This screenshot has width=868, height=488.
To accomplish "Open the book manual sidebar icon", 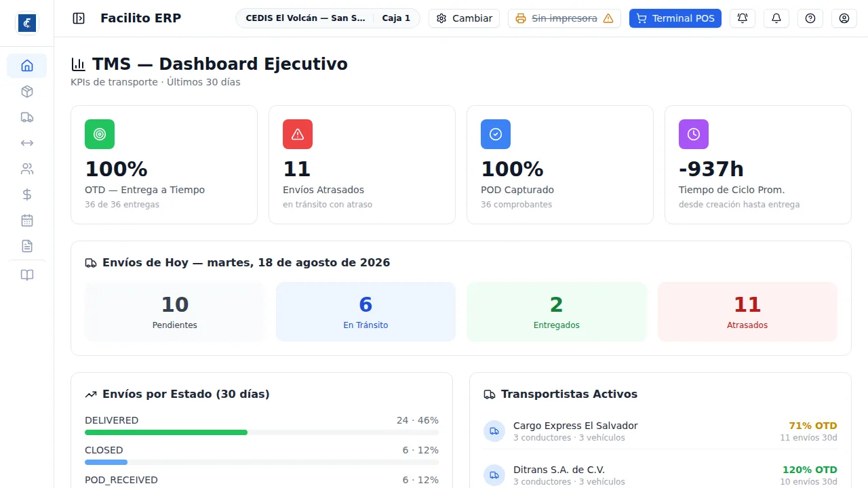I will click(x=27, y=275).
